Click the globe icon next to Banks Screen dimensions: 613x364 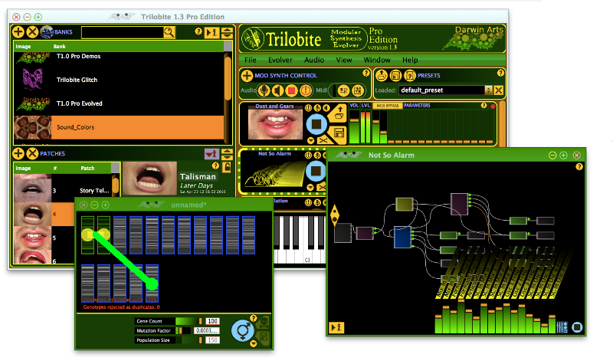click(47, 32)
